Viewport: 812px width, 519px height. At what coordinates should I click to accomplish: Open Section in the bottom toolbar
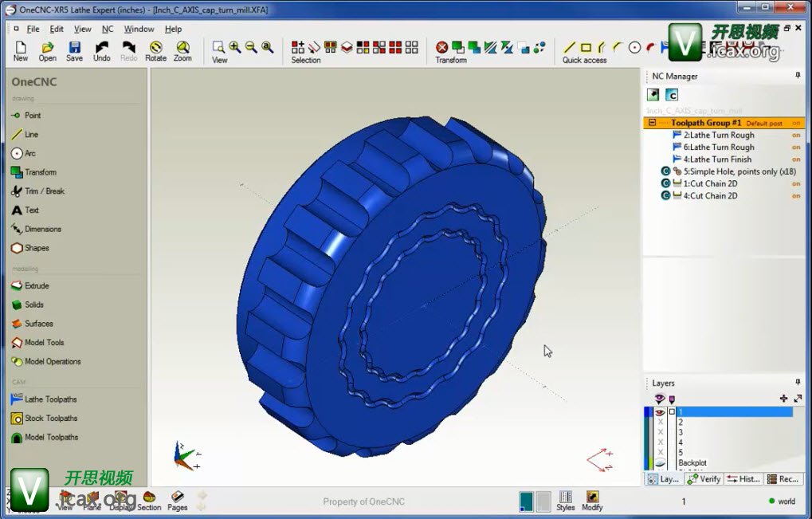tap(149, 501)
